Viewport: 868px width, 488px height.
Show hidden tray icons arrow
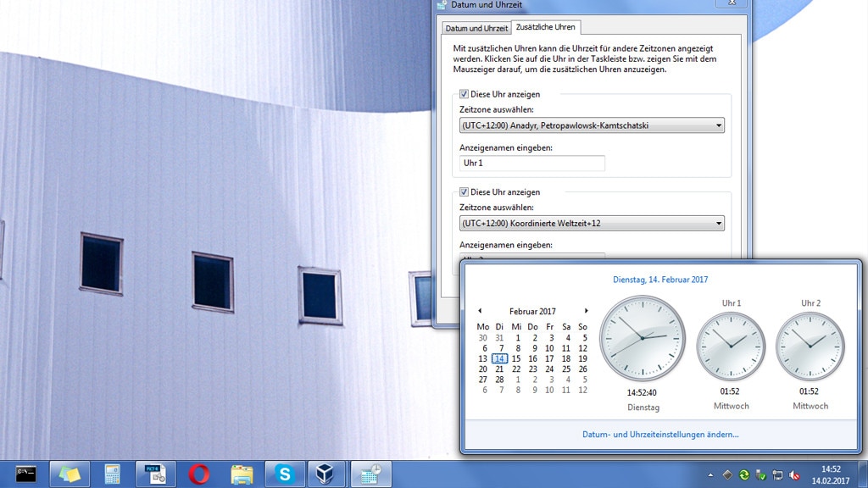pos(710,474)
